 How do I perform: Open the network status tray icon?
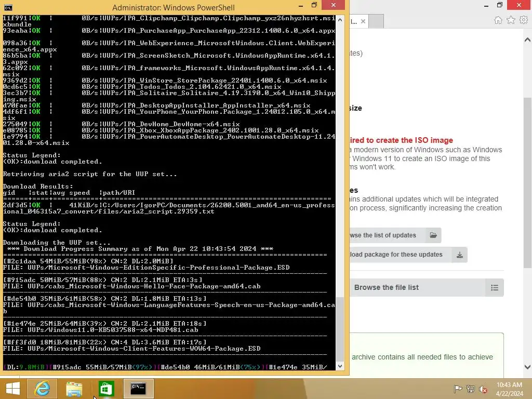click(x=471, y=389)
